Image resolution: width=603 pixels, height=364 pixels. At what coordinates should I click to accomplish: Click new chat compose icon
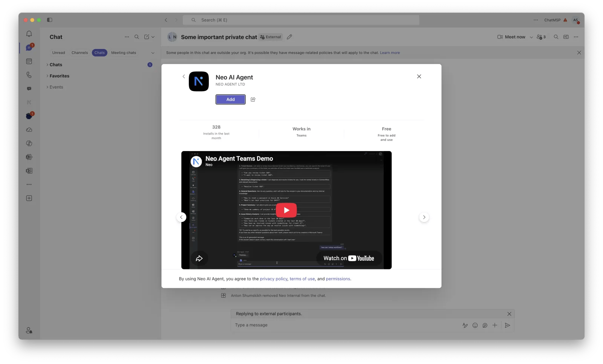point(147,37)
